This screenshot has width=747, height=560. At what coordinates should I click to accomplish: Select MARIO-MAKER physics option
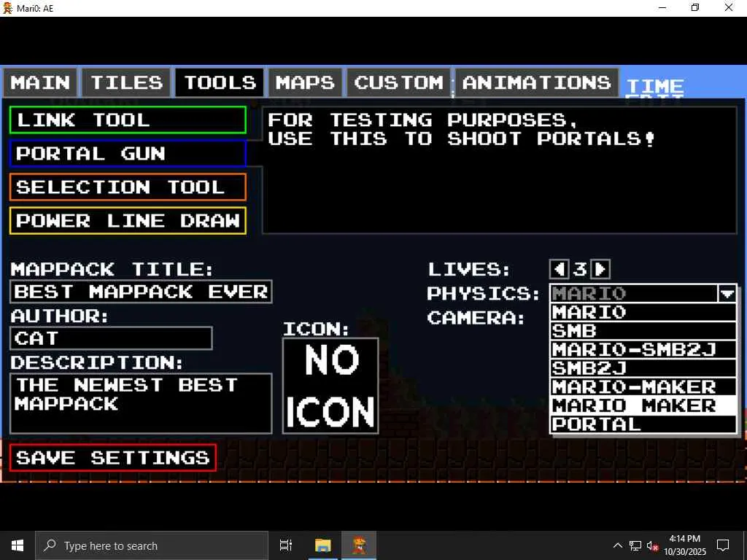coord(643,386)
